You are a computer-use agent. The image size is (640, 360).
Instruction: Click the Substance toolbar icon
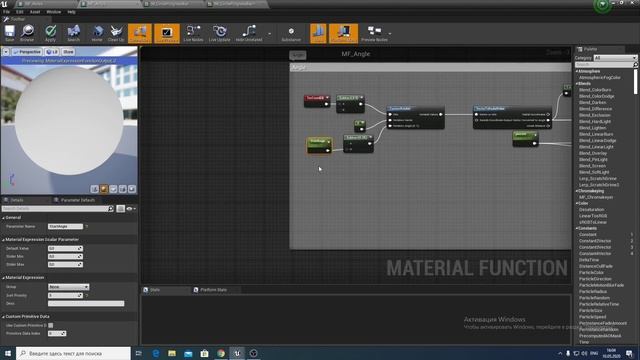point(291,33)
